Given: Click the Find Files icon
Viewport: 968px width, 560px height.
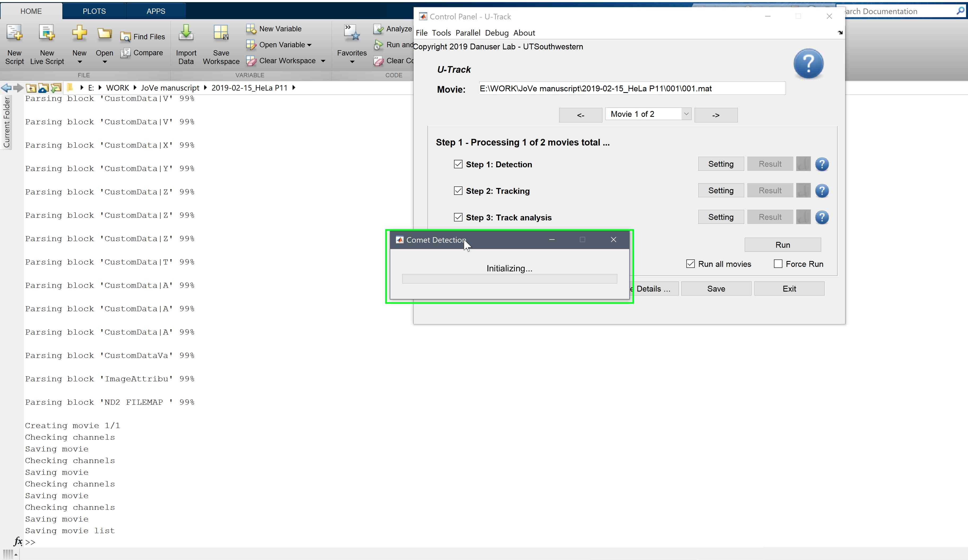Looking at the screenshot, I should click(x=125, y=37).
